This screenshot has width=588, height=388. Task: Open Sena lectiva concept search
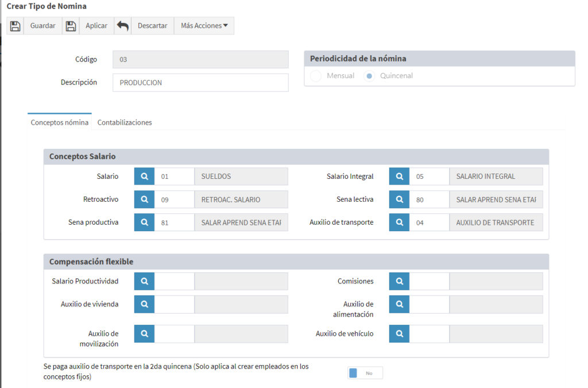399,199
